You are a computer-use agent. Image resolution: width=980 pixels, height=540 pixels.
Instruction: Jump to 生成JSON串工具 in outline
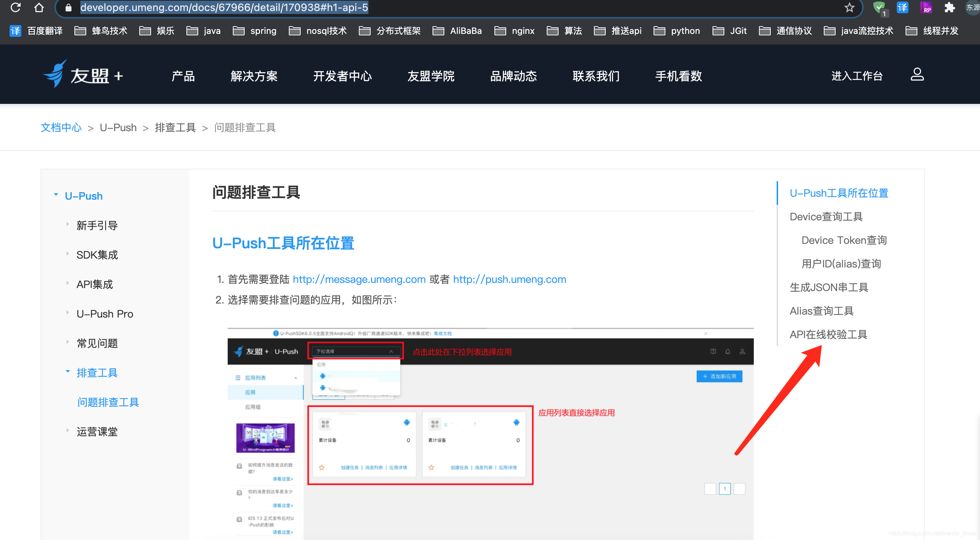click(829, 287)
